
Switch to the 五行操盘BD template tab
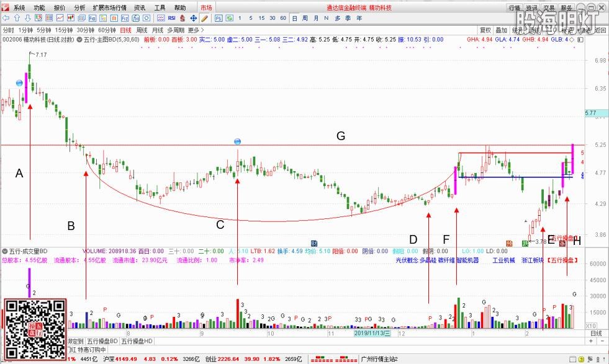pyautogui.click(x=102, y=341)
